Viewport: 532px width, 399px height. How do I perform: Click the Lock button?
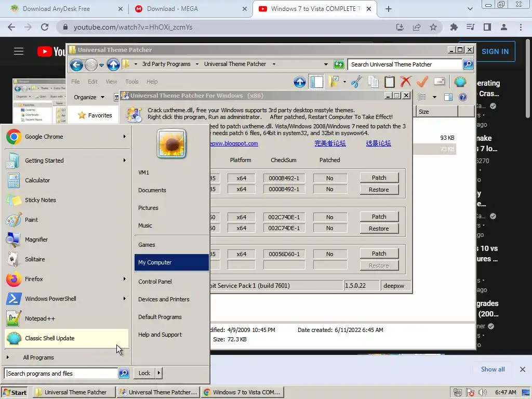click(144, 373)
